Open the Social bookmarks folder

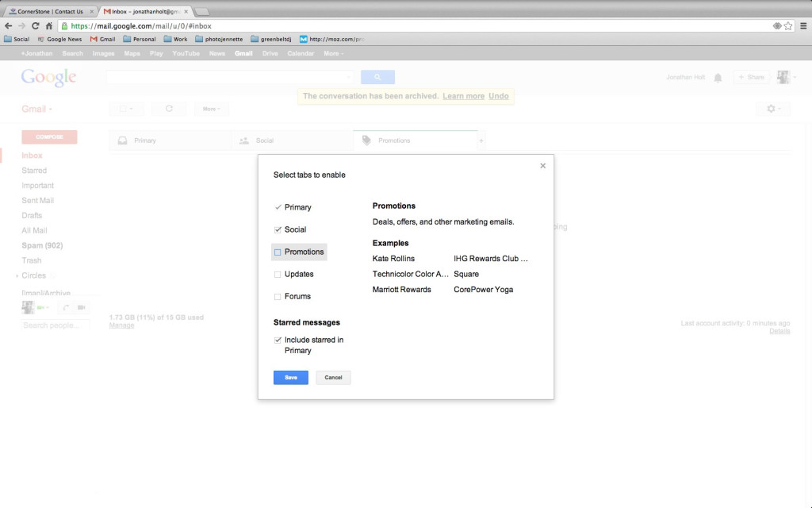click(17, 39)
